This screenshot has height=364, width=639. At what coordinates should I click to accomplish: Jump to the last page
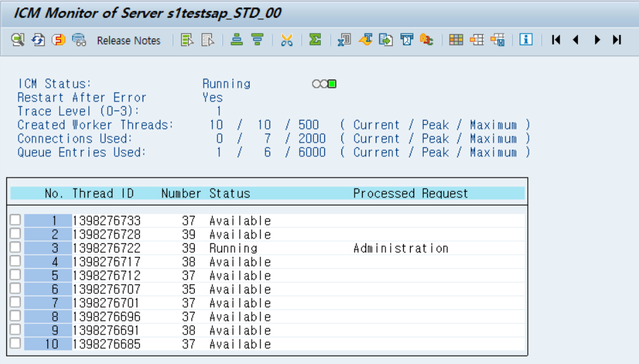[x=617, y=40]
